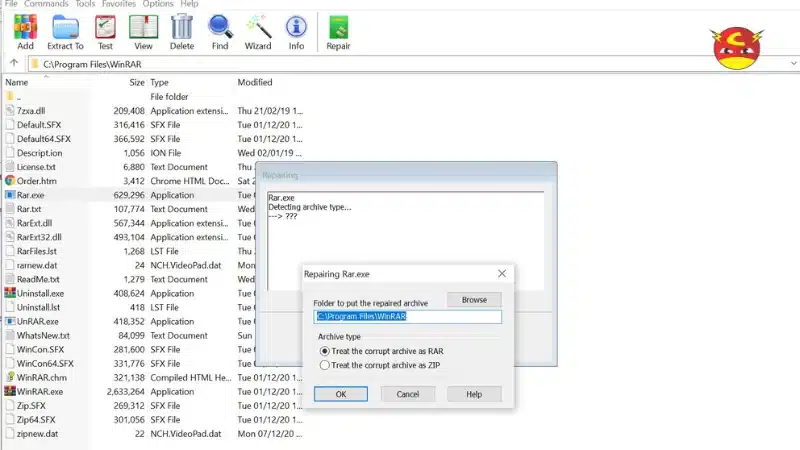Select the WinRAR.exe file icon
The image size is (800, 450).
tap(10, 391)
